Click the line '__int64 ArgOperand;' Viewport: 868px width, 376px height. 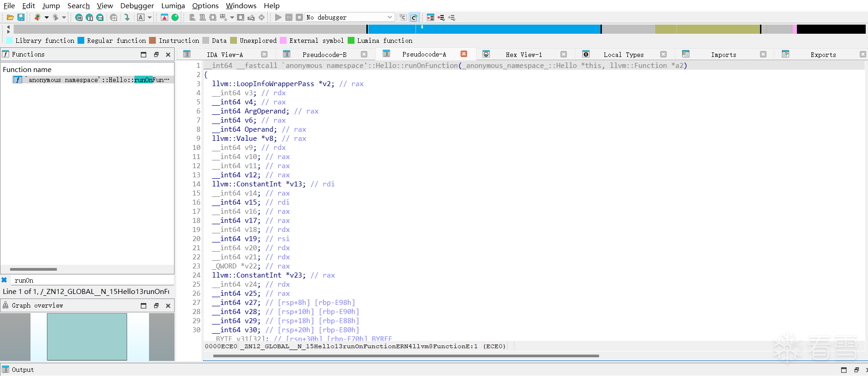[x=250, y=111]
